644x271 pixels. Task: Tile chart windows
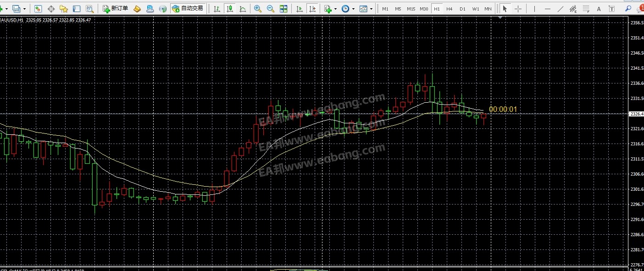click(283, 9)
